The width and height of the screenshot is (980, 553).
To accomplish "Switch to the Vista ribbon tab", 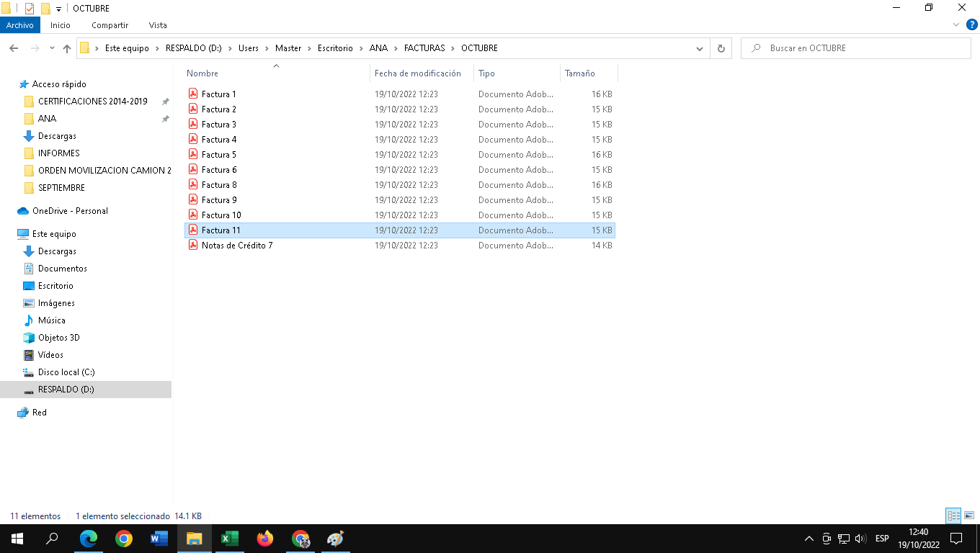I will [x=158, y=25].
